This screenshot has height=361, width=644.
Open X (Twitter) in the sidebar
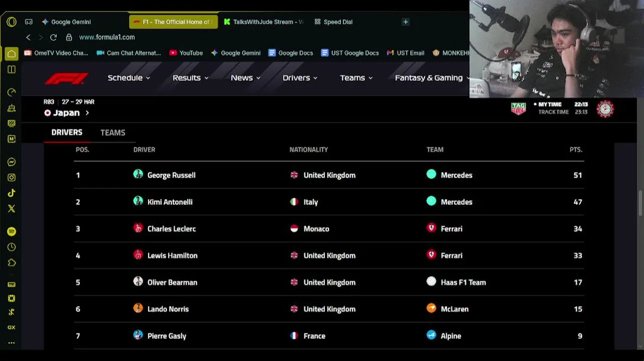pyautogui.click(x=12, y=209)
